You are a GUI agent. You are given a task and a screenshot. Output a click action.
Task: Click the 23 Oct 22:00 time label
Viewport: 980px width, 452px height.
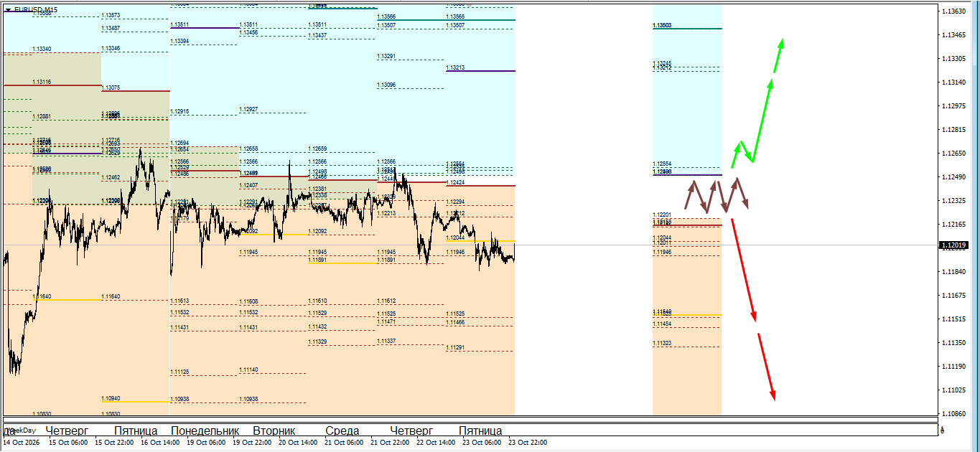point(528,443)
